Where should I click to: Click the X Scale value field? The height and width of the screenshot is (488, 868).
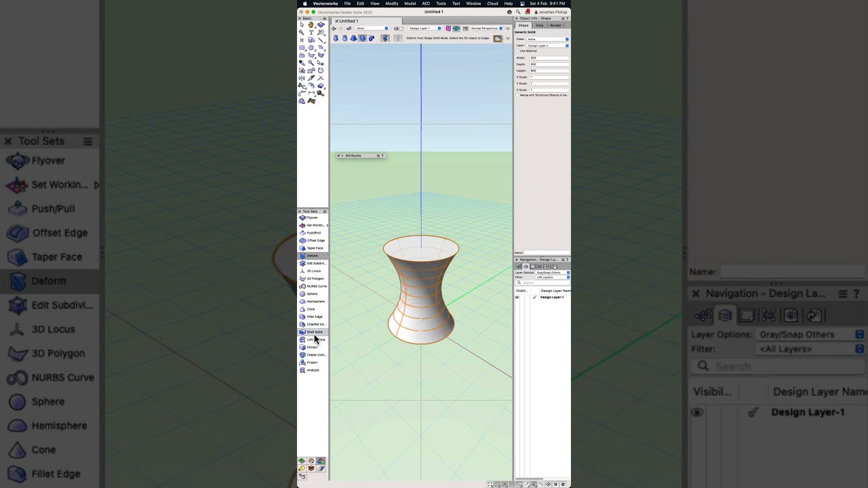tap(549, 77)
